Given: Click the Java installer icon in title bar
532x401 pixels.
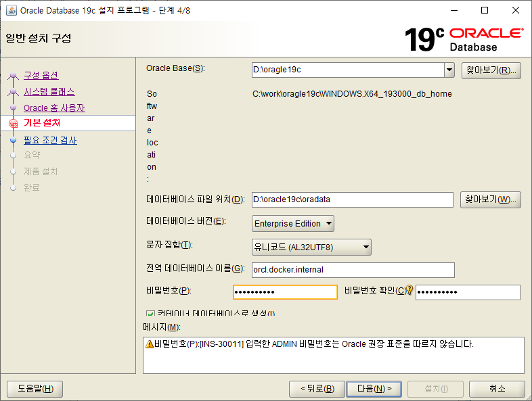Looking at the screenshot, I should 12,10.
